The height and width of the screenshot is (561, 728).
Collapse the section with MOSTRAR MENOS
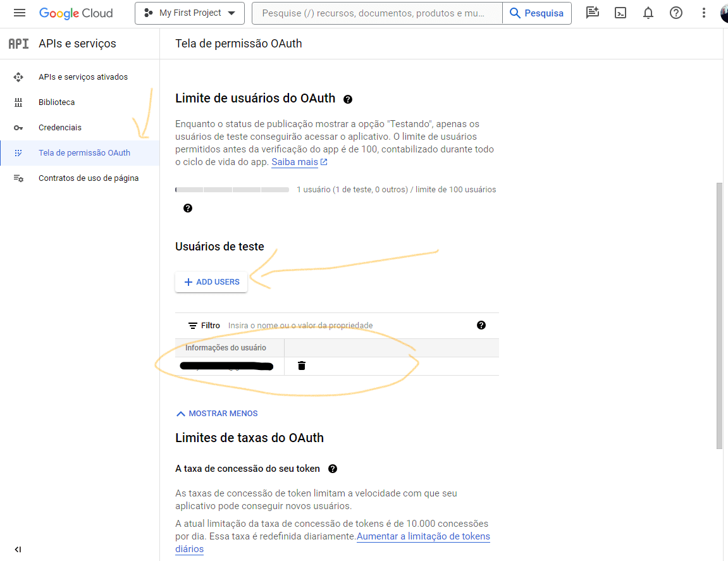tap(217, 414)
